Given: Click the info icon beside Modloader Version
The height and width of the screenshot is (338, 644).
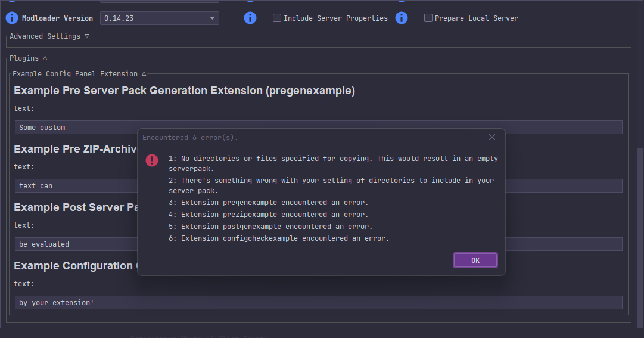Looking at the screenshot, I should coord(12,18).
